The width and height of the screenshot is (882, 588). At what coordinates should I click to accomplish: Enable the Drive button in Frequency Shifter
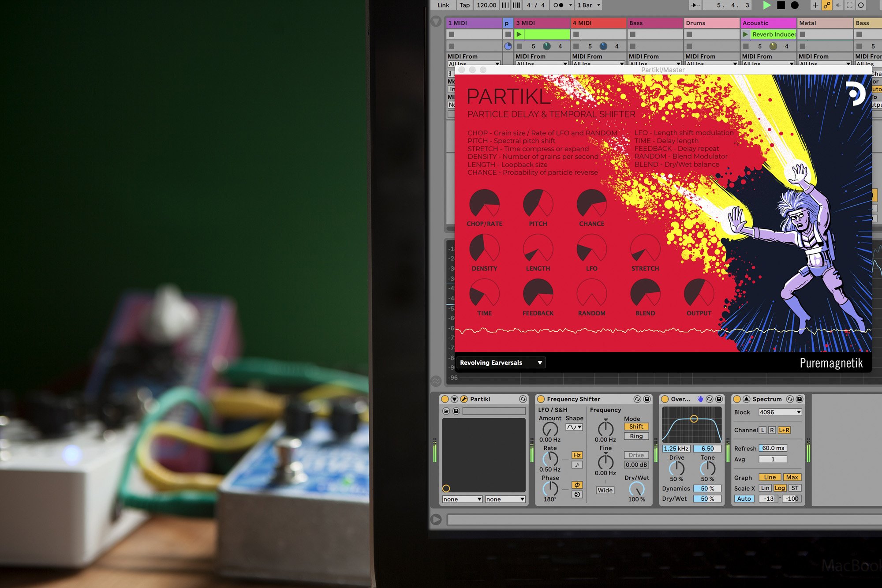(636, 455)
